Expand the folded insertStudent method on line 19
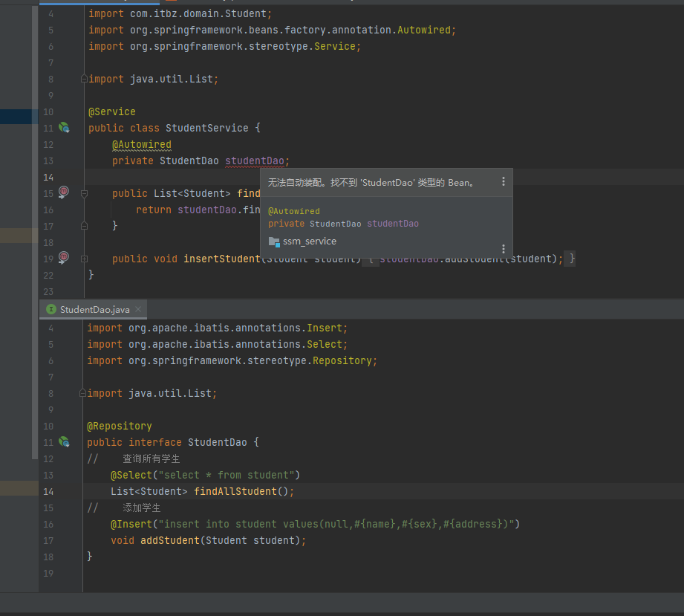Viewport: 684px width, 616px height. coord(84,259)
